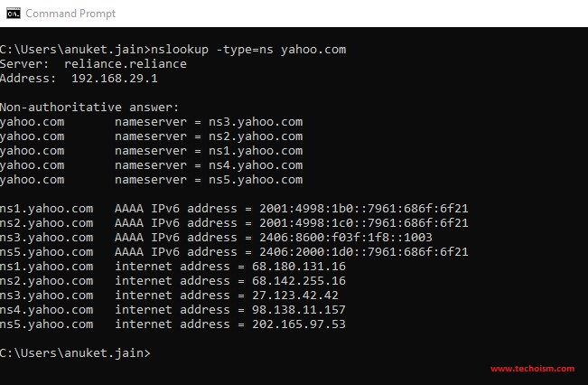
Task: Select the nameserver ns5.yahoo.com entry
Action: (151, 180)
